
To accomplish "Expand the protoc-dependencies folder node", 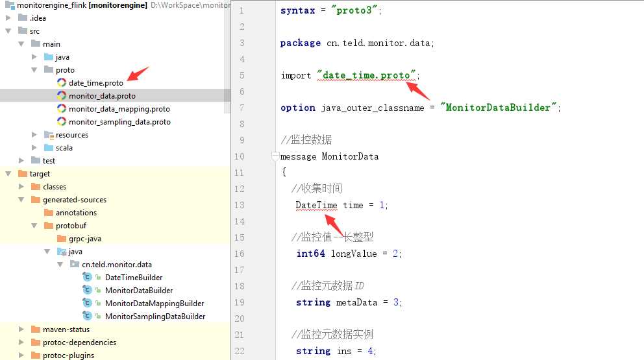I will click(21, 342).
